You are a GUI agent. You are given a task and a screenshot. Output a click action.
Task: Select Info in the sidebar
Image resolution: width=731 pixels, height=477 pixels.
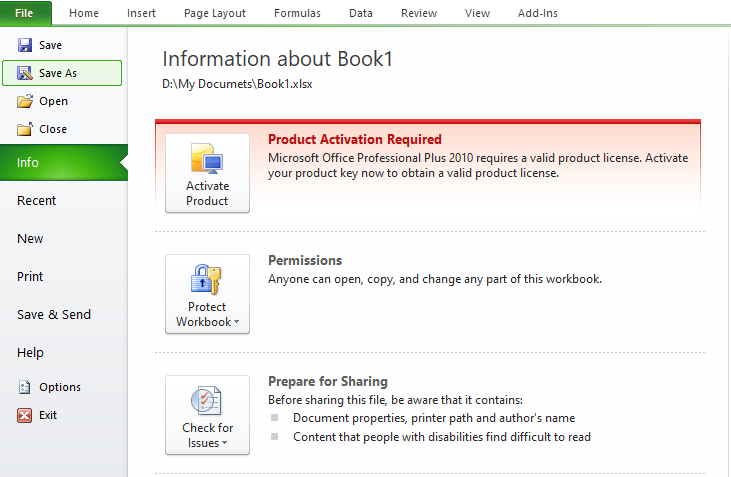pos(64,162)
